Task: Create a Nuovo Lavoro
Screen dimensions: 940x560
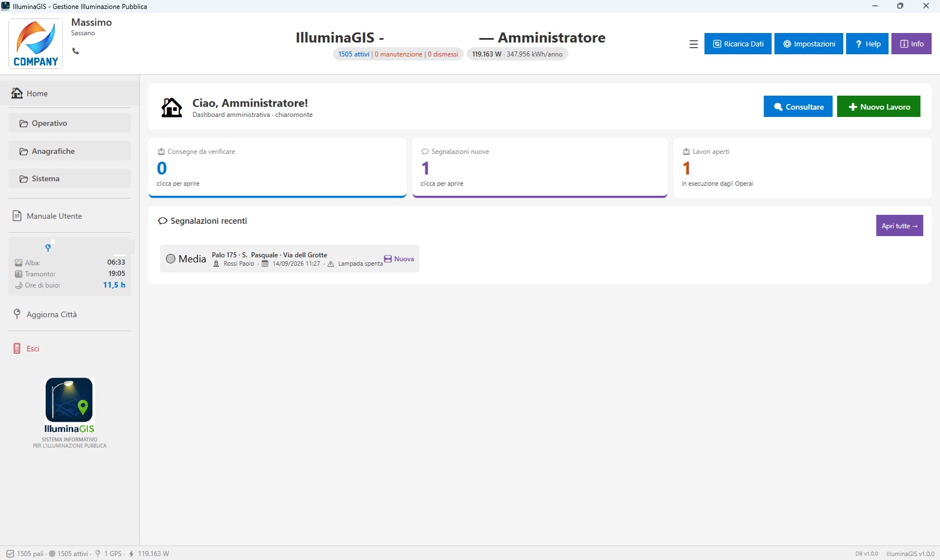Action: click(x=878, y=106)
